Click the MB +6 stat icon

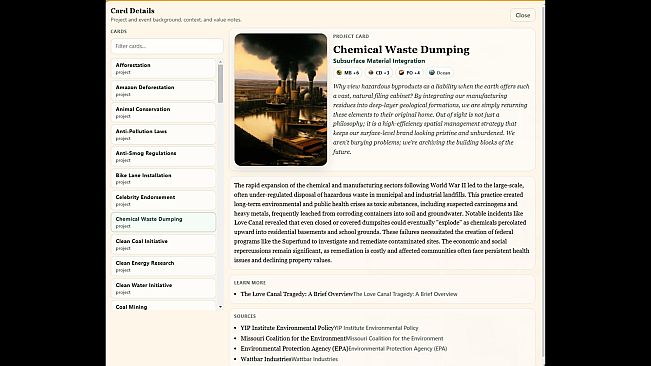point(339,73)
